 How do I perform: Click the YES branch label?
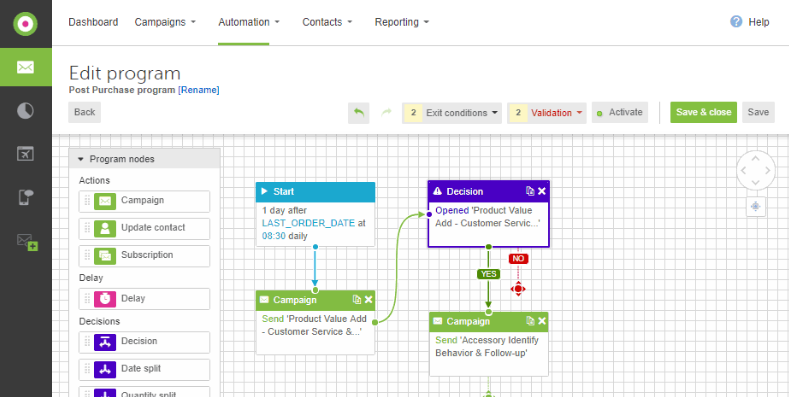pyautogui.click(x=488, y=274)
